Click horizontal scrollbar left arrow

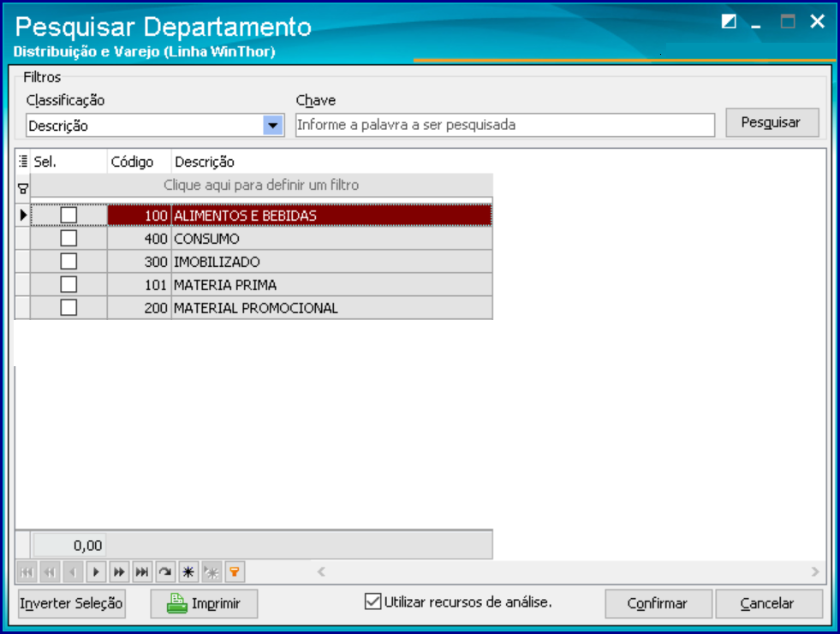point(321,572)
